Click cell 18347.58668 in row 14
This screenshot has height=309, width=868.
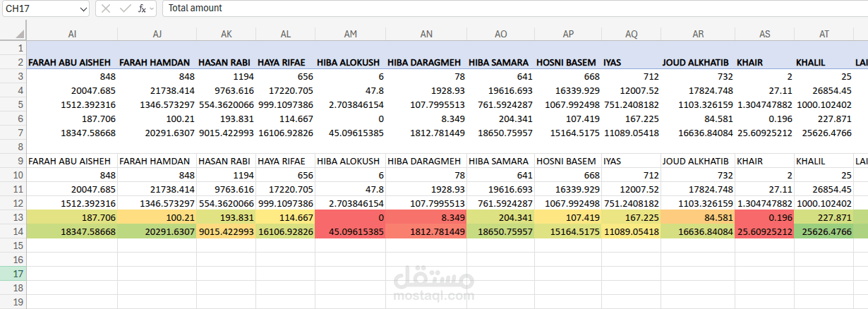(72, 231)
